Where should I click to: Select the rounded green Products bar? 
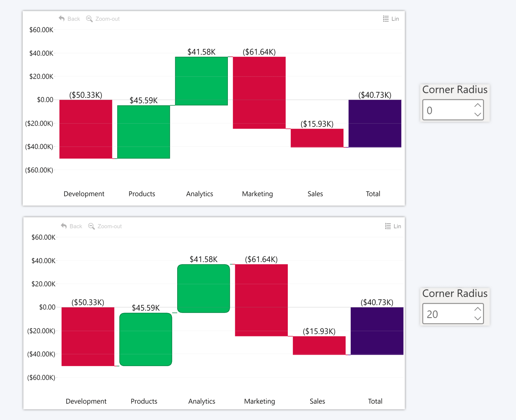tap(146, 339)
